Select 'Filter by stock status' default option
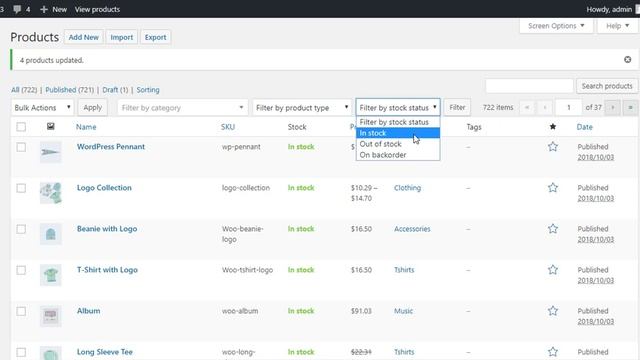 (x=398, y=122)
